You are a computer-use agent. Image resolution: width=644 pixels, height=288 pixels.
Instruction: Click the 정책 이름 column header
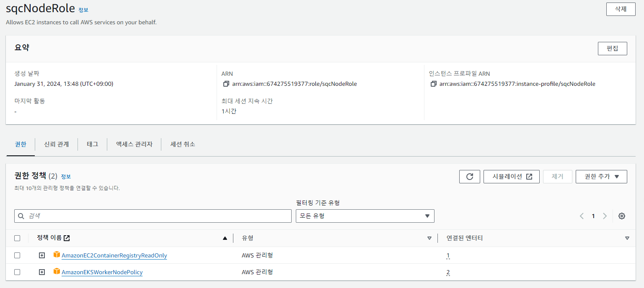pos(49,238)
